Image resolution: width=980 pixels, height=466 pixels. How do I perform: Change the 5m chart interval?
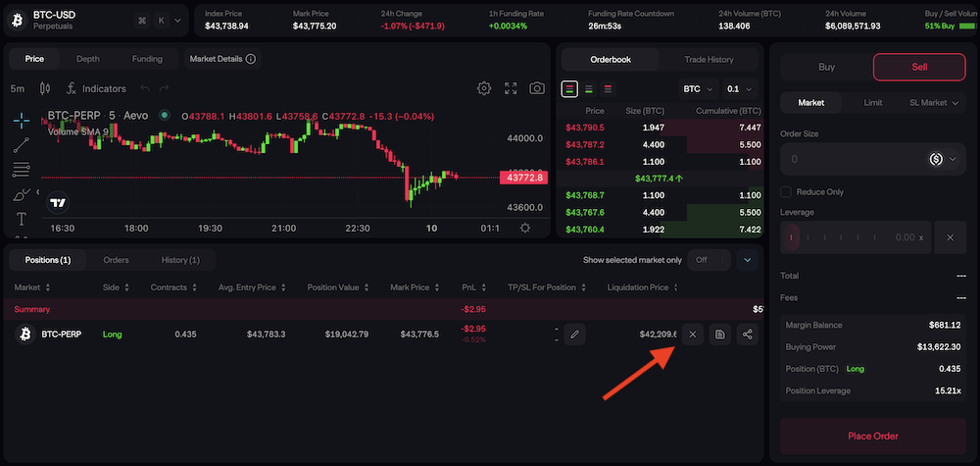(x=18, y=89)
